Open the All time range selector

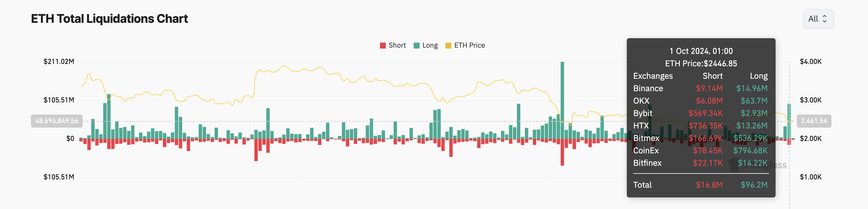tap(818, 19)
